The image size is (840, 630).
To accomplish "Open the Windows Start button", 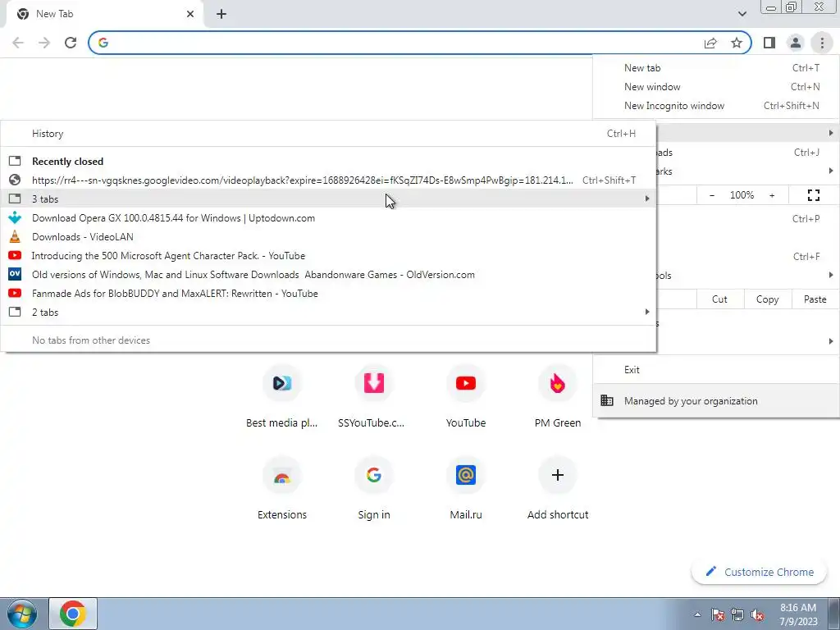I will 21,614.
